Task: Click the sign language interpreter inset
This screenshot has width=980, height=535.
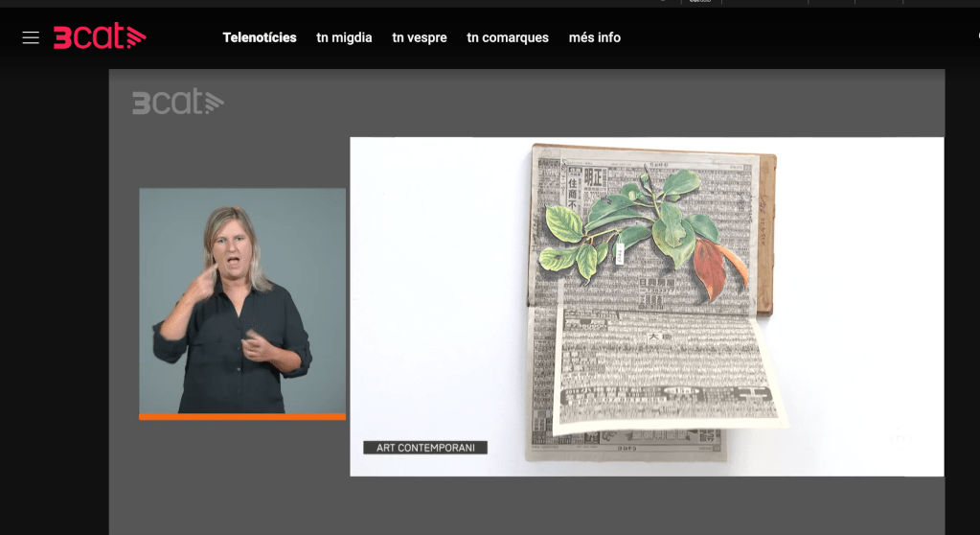Action: 242,300
